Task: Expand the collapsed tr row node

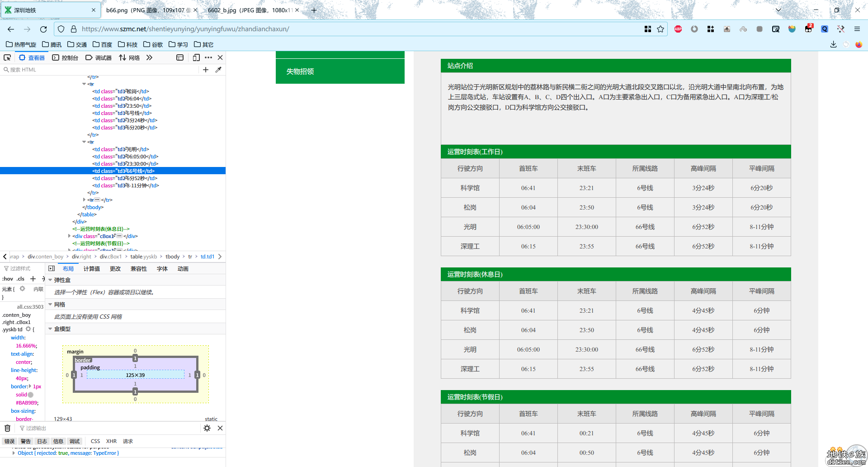Action: (x=84, y=200)
